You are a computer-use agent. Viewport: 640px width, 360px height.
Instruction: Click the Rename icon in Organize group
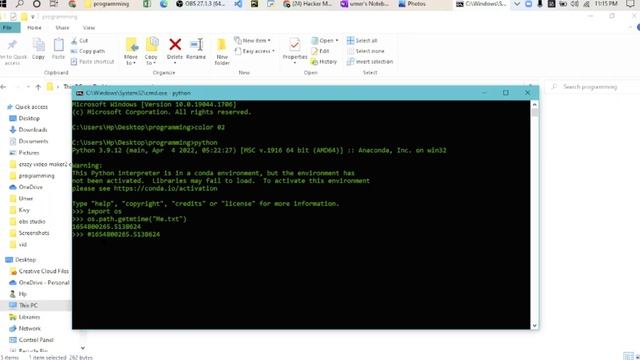point(196,44)
